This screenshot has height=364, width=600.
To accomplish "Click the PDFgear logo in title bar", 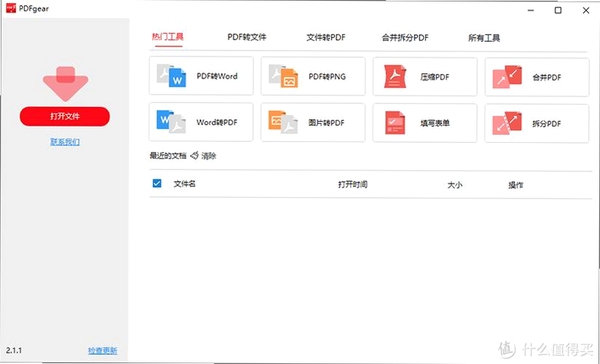I will [11, 8].
